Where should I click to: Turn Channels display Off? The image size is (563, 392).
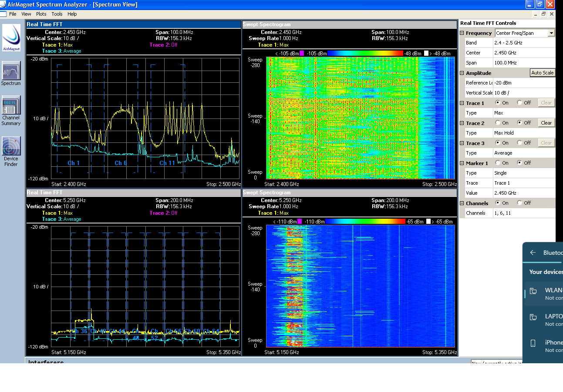point(519,203)
